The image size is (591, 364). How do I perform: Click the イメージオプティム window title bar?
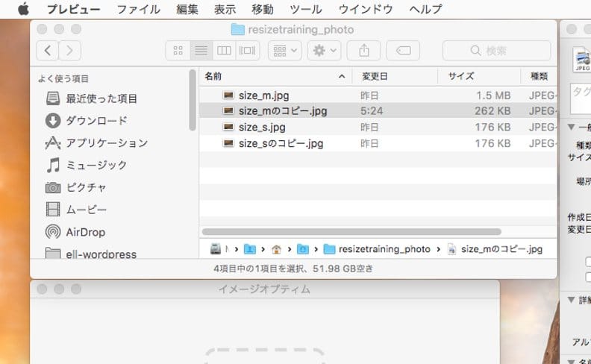pos(265,289)
